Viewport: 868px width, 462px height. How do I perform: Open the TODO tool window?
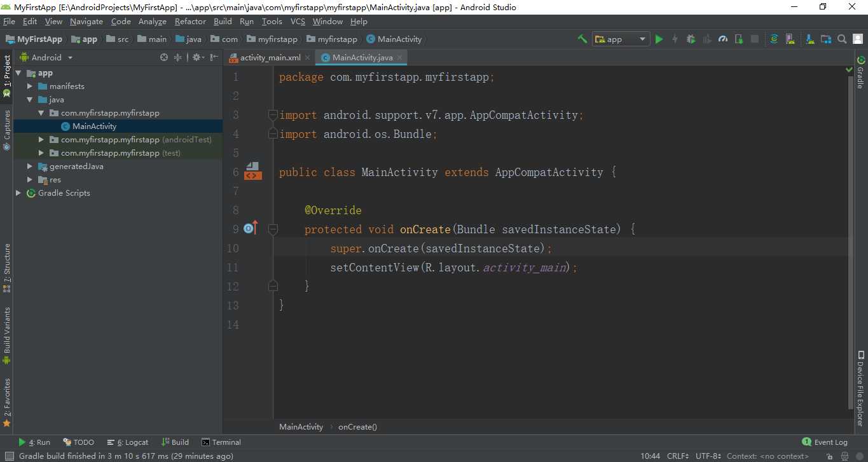click(79, 442)
